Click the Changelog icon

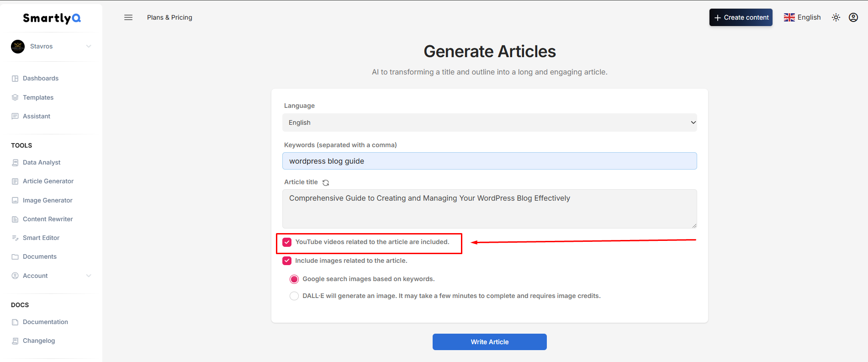coord(15,341)
